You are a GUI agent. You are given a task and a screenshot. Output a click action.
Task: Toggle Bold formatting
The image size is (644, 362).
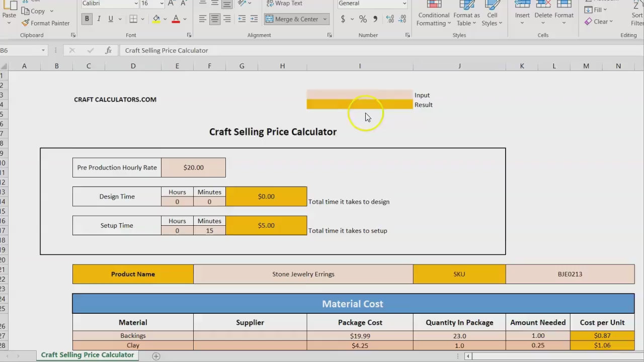coord(87,19)
